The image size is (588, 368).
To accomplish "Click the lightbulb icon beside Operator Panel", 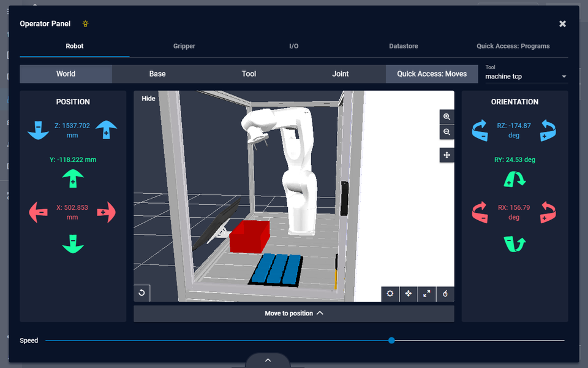I will (x=85, y=23).
